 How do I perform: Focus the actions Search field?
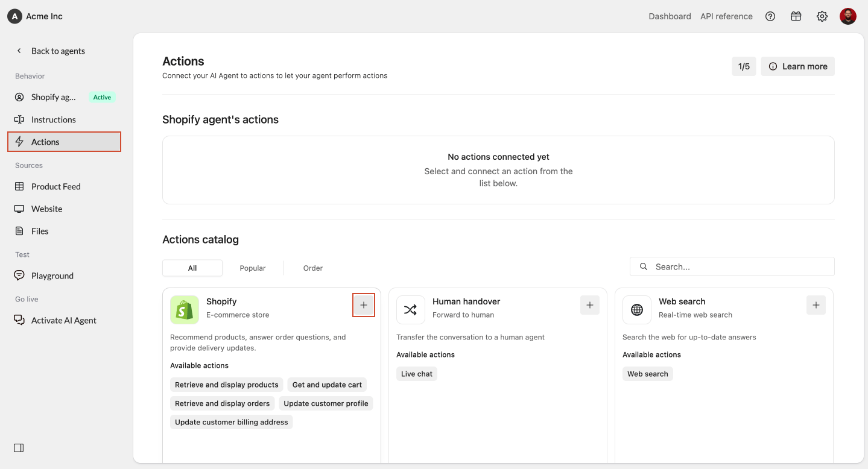click(732, 266)
